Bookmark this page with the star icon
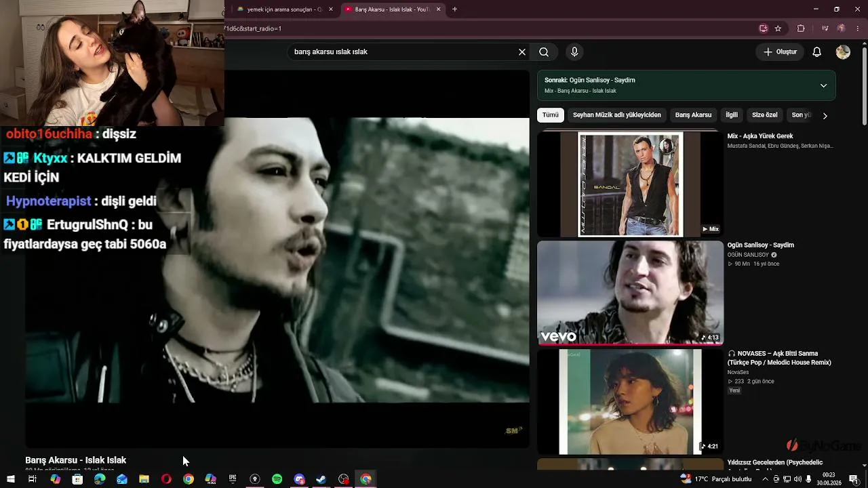Screen dimensions: 868x488 click(x=778, y=28)
